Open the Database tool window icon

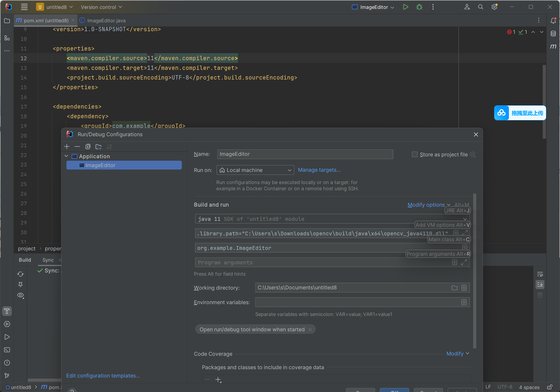[553, 34]
